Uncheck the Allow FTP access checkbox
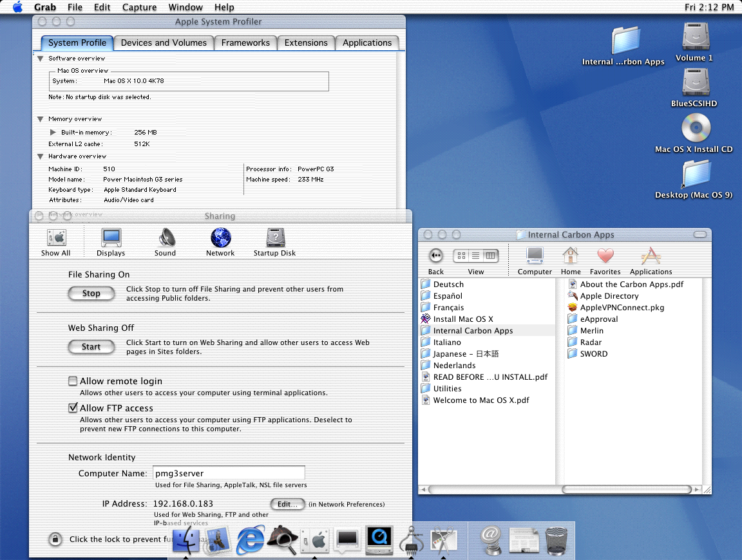The image size is (742, 560). pos(73,407)
